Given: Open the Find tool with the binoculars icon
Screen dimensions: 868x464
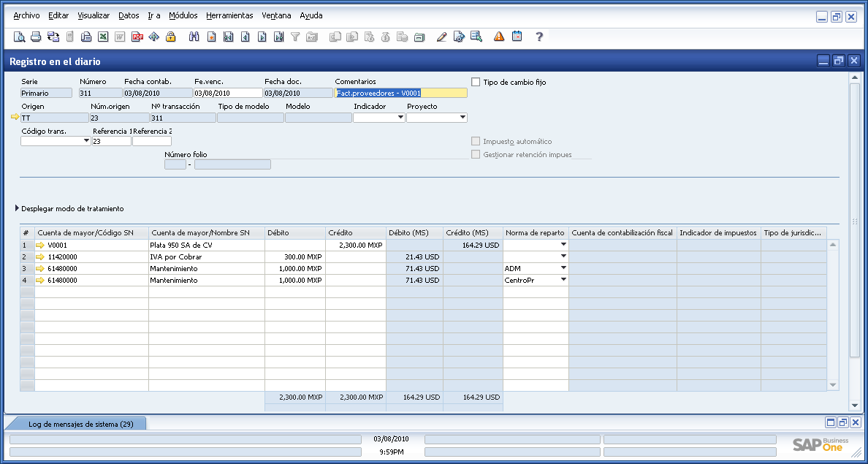Looking at the screenshot, I should pyautogui.click(x=194, y=37).
